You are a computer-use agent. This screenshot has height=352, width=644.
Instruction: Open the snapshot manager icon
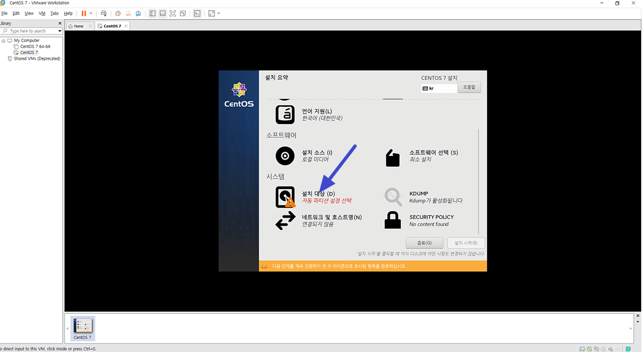click(x=138, y=13)
